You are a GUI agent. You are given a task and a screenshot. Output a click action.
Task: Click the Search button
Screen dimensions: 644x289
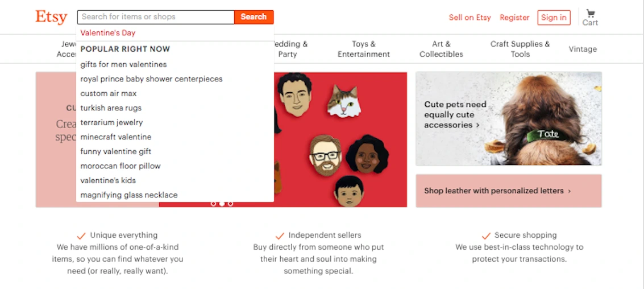pyautogui.click(x=254, y=17)
